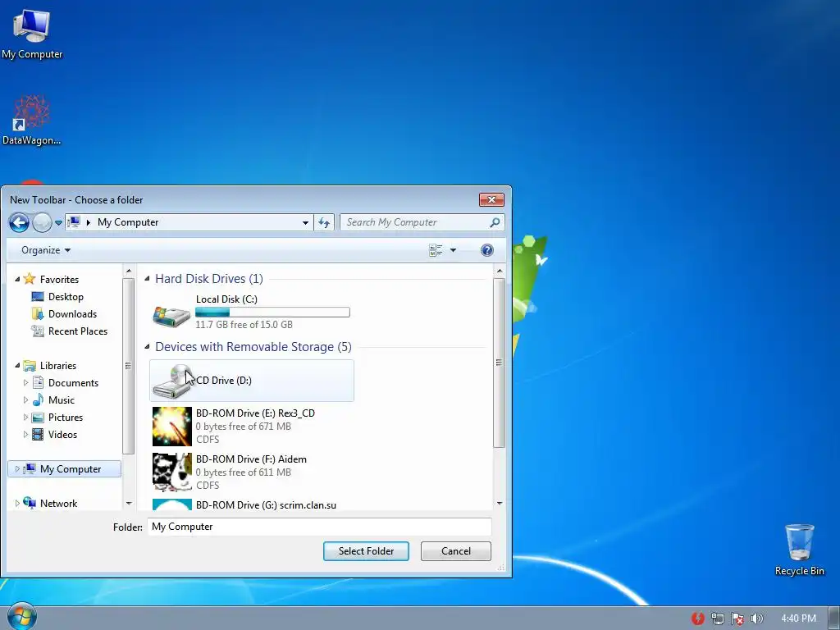Click the grayed Forward arrow button
Image resolution: width=840 pixels, height=630 pixels.
click(42, 222)
